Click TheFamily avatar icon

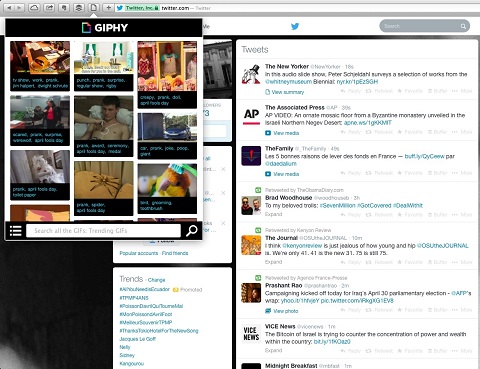tap(251, 156)
